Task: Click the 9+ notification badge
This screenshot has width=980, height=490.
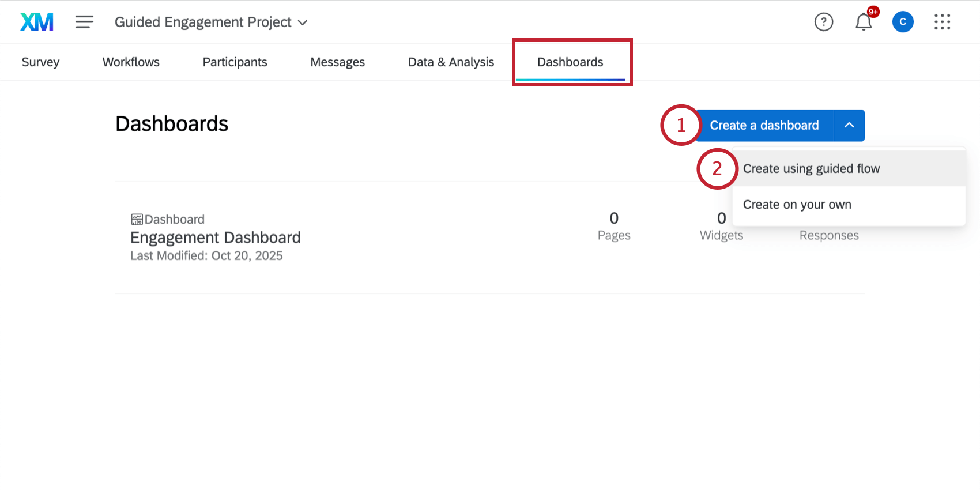Action: pyautogui.click(x=873, y=12)
